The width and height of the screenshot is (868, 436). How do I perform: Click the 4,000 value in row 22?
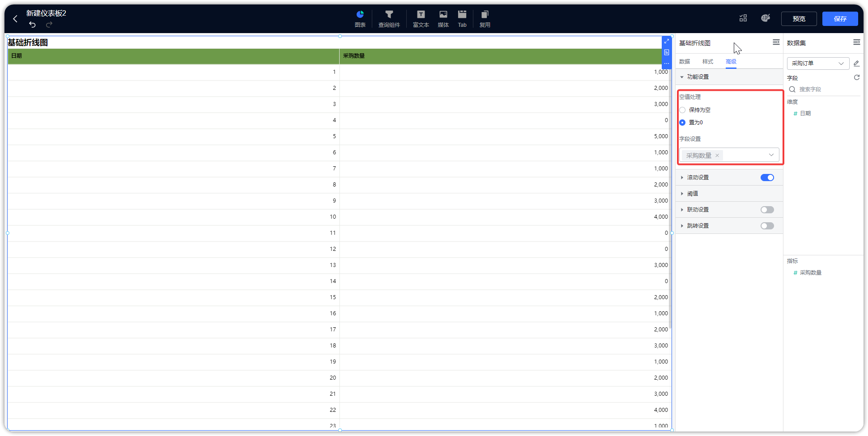click(x=661, y=410)
